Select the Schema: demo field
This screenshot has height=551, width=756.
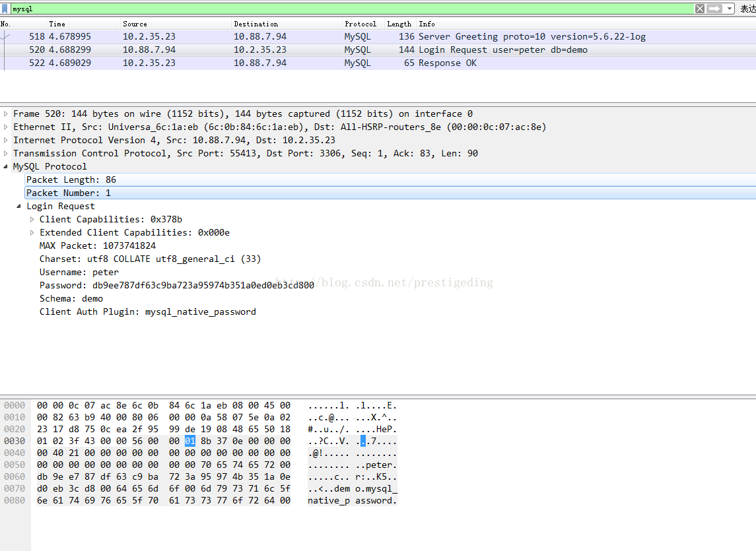click(71, 298)
